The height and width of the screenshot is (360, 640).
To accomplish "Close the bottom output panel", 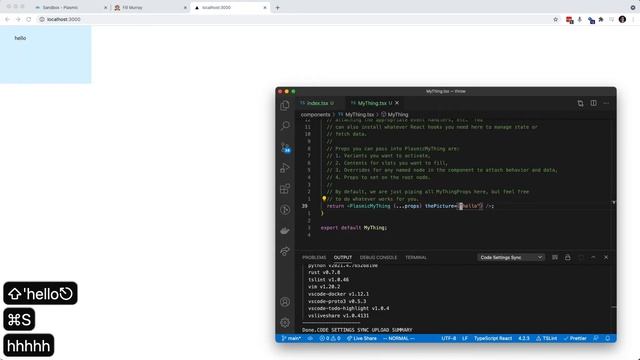I will 606,258.
